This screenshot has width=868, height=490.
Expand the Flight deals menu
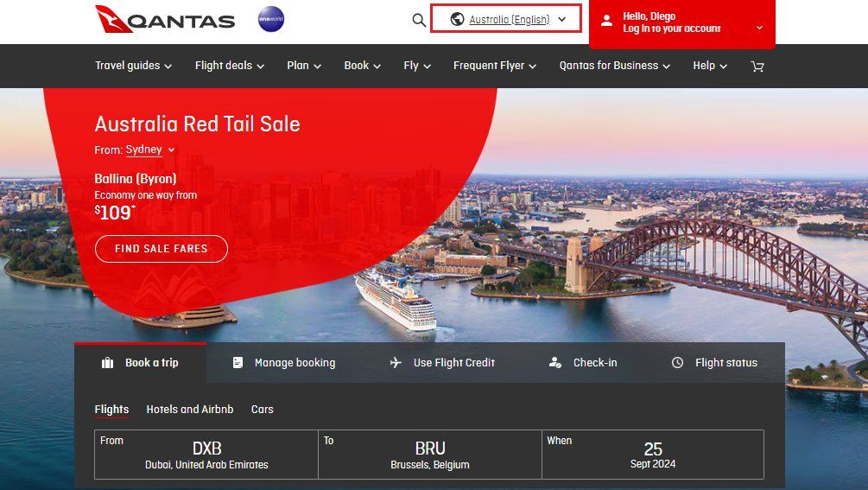tap(229, 66)
